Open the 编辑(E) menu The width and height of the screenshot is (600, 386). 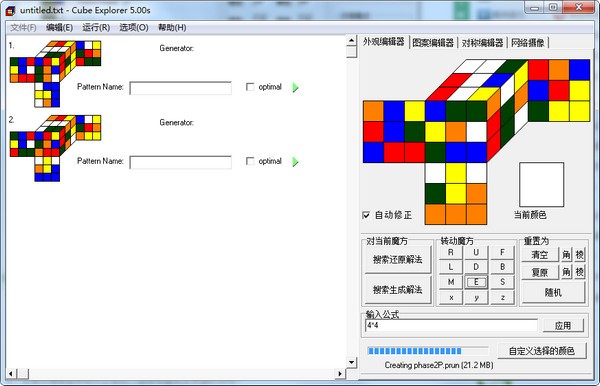pos(59,28)
